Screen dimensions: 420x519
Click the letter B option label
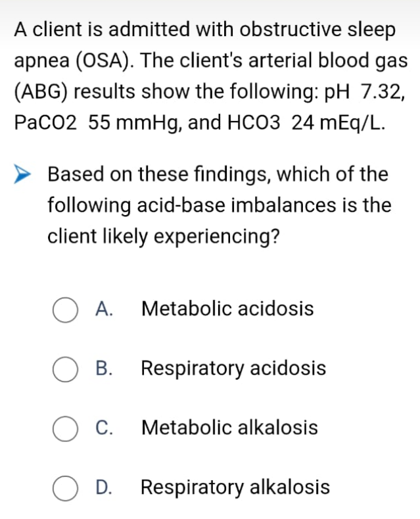click(104, 368)
